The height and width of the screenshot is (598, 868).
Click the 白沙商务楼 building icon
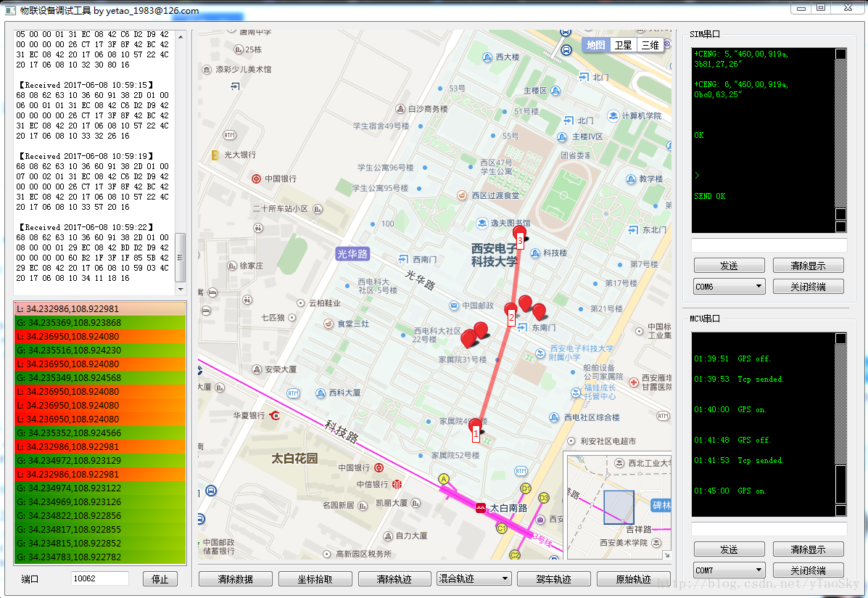click(x=400, y=109)
